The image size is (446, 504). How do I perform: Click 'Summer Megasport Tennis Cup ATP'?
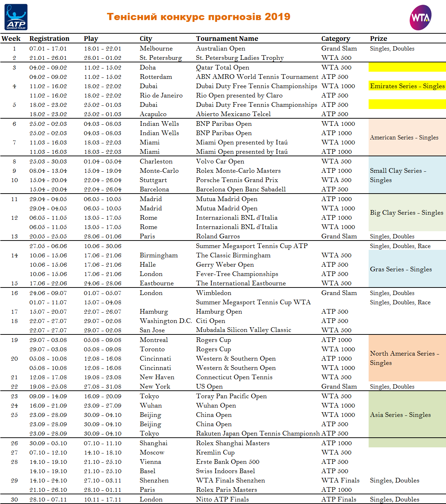pyautogui.click(x=252, y=246)
